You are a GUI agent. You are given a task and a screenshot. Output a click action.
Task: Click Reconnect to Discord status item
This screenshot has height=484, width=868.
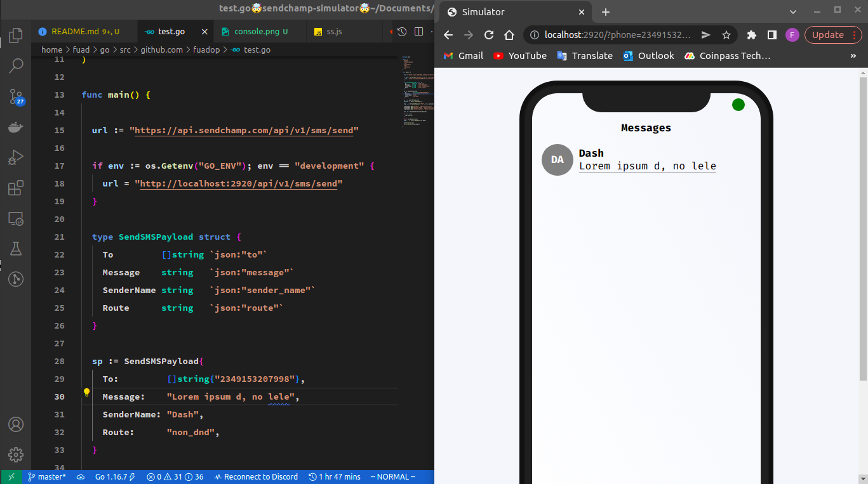click(x=256, y=477)
